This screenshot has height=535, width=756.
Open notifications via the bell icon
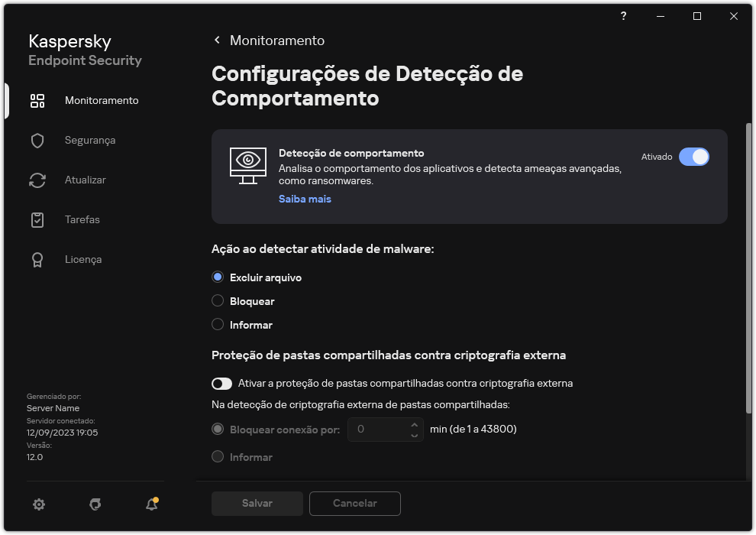151,505
